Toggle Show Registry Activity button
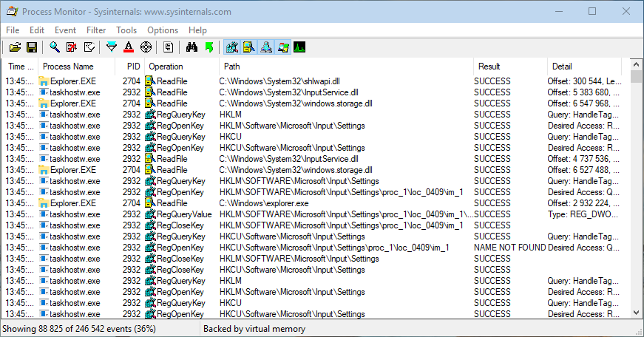Viewport: 644px width, 337px height. (232, 47)
